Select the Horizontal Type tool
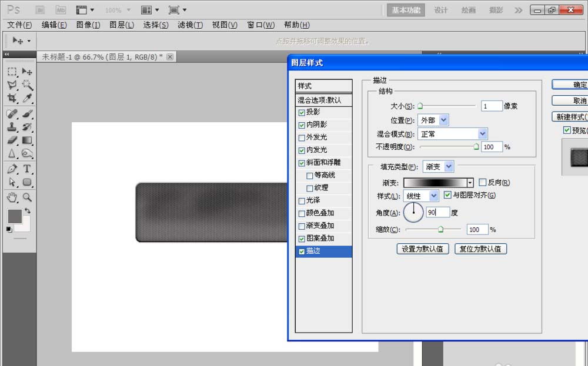 [27, 169]
